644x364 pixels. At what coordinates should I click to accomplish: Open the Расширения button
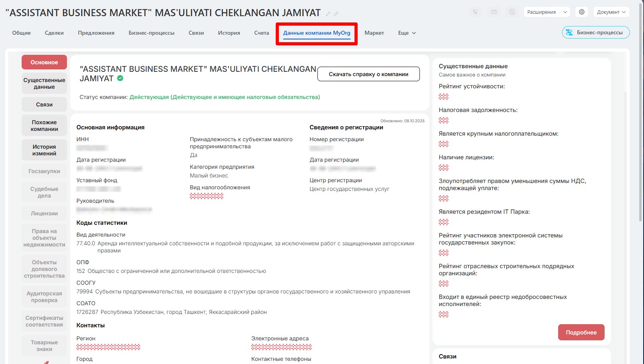point(542,12)
